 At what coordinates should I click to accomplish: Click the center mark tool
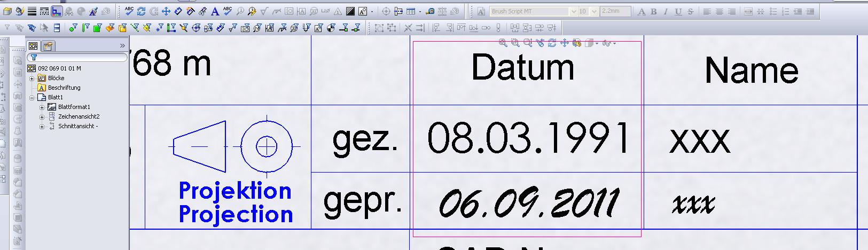[386, 11]
